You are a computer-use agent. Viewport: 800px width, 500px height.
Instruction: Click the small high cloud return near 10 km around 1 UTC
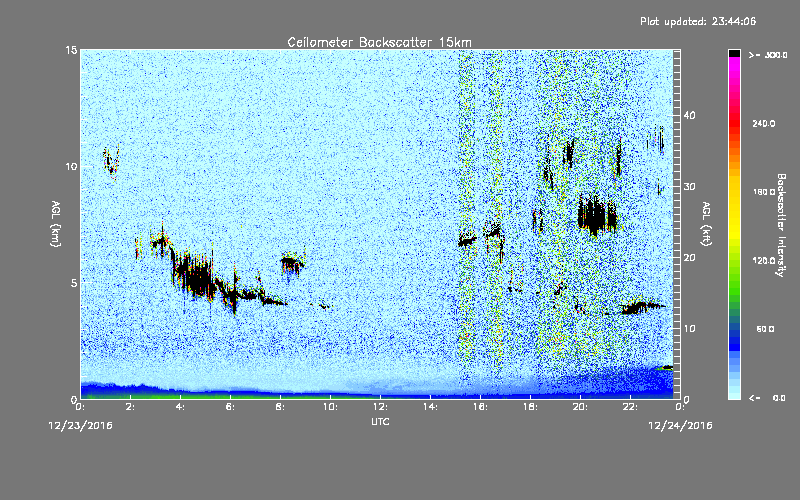point(111,163)
